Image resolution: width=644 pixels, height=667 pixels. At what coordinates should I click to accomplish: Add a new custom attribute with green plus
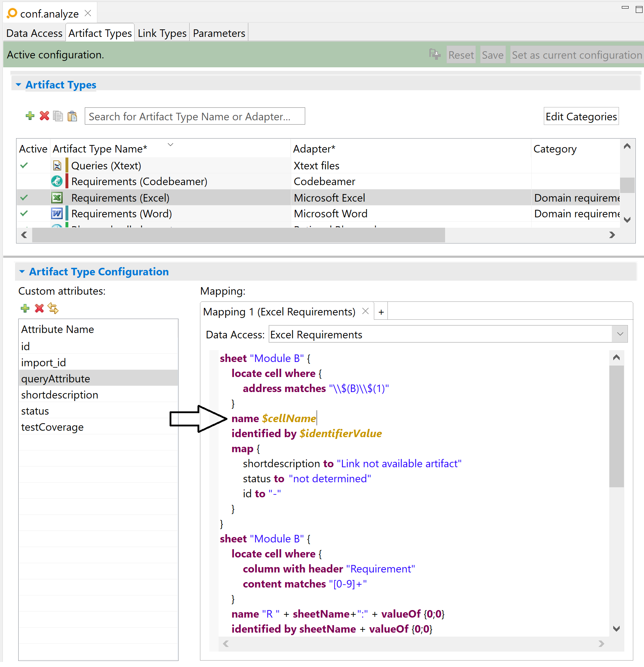tap(25, 308)
